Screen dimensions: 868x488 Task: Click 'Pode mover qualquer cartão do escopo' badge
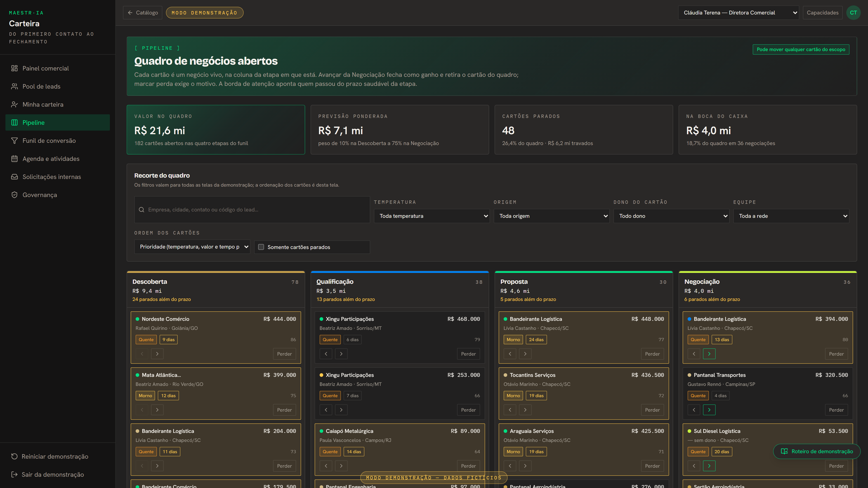(801, 49)
